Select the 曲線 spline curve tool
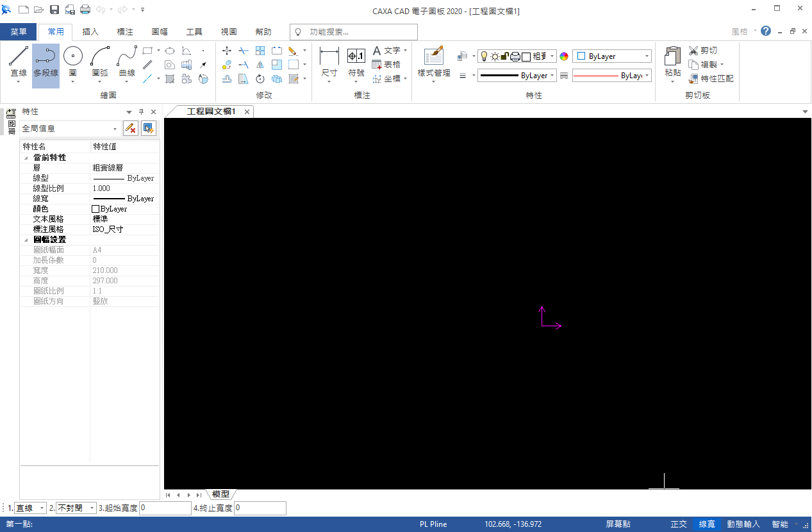The image size is (812, 532). pos(127,65)
